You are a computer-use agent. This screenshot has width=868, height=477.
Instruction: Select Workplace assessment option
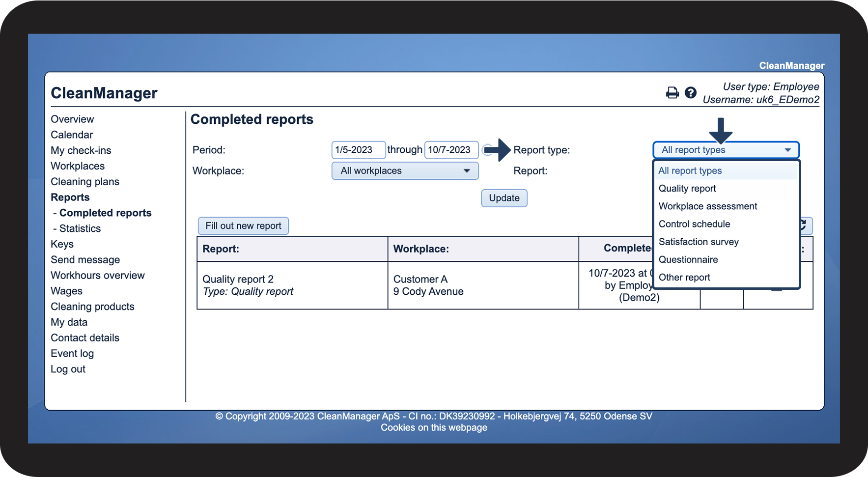[707, 206]
